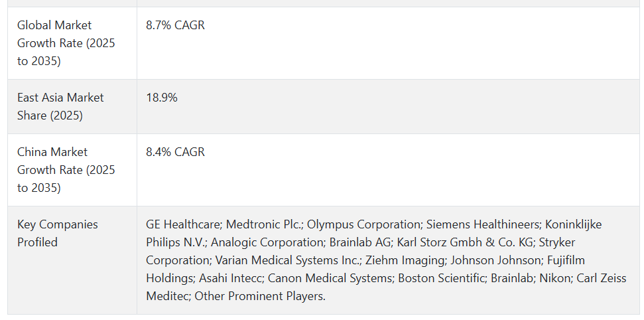Select the 8.4% CAGR value
This screenshot has width=644, height=320.
point(175,152)
